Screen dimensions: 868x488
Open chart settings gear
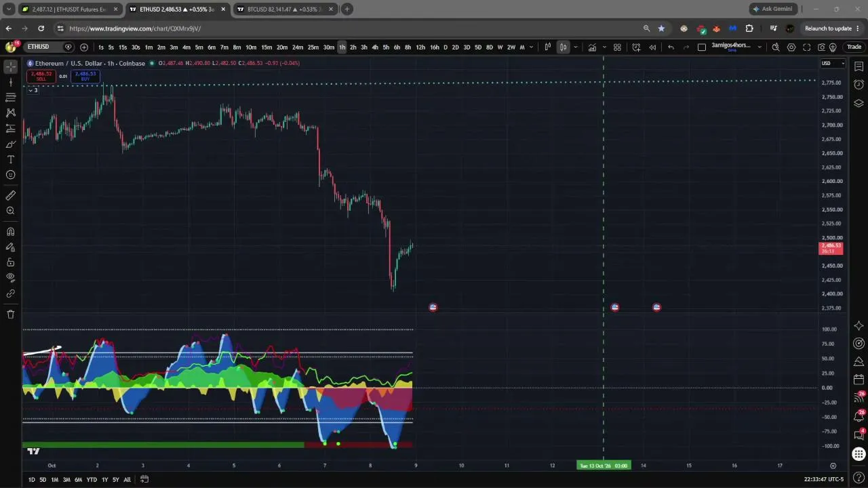tap(791, 47)
